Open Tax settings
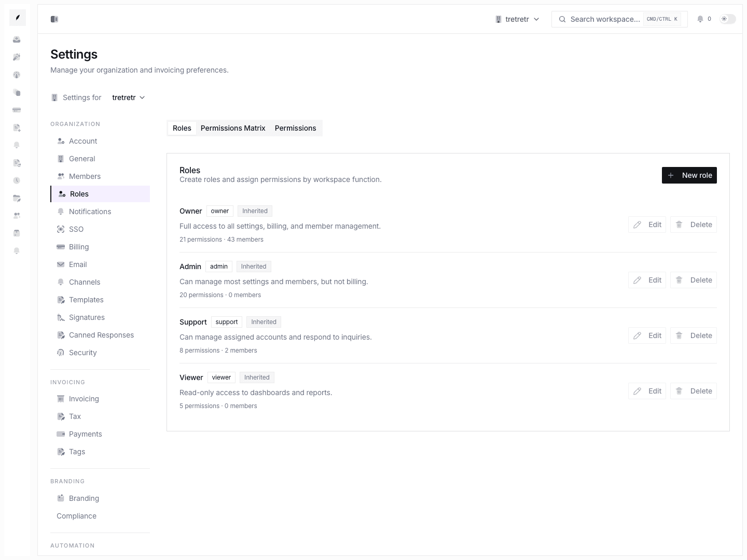 [100, 416]
